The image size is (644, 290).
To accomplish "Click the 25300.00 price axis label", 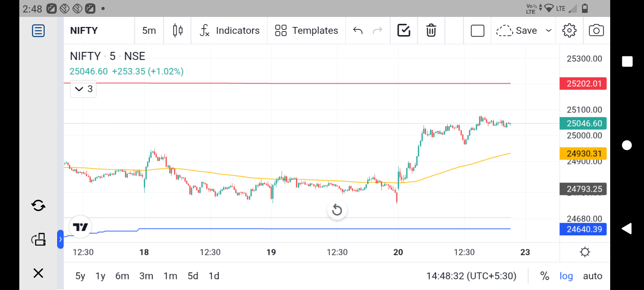I will (x=584, y=59).
